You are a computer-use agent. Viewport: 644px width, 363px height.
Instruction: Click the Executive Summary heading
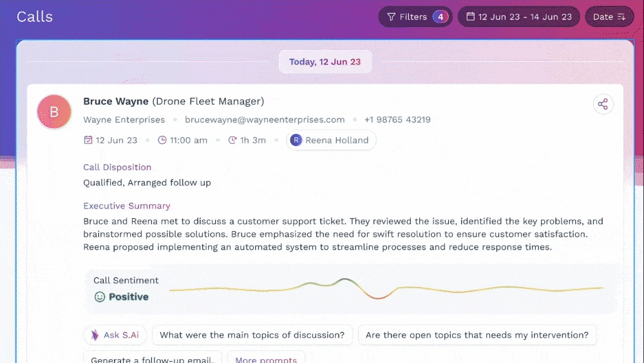[126, 206]
